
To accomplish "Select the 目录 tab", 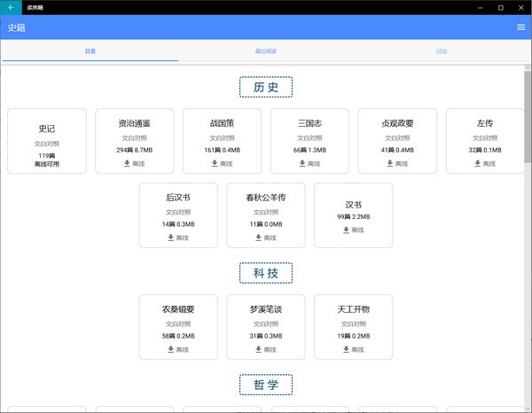I will click(90, 51).
